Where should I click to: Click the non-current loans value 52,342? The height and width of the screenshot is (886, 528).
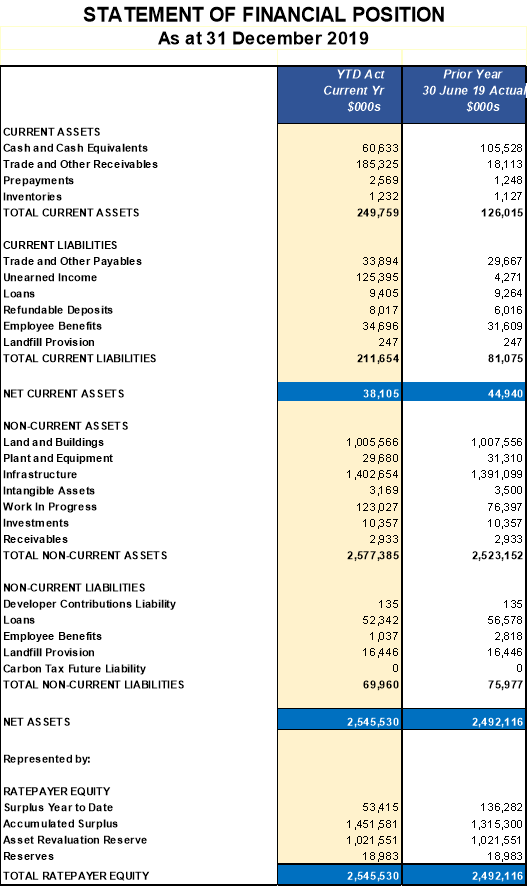coord(380,620)
